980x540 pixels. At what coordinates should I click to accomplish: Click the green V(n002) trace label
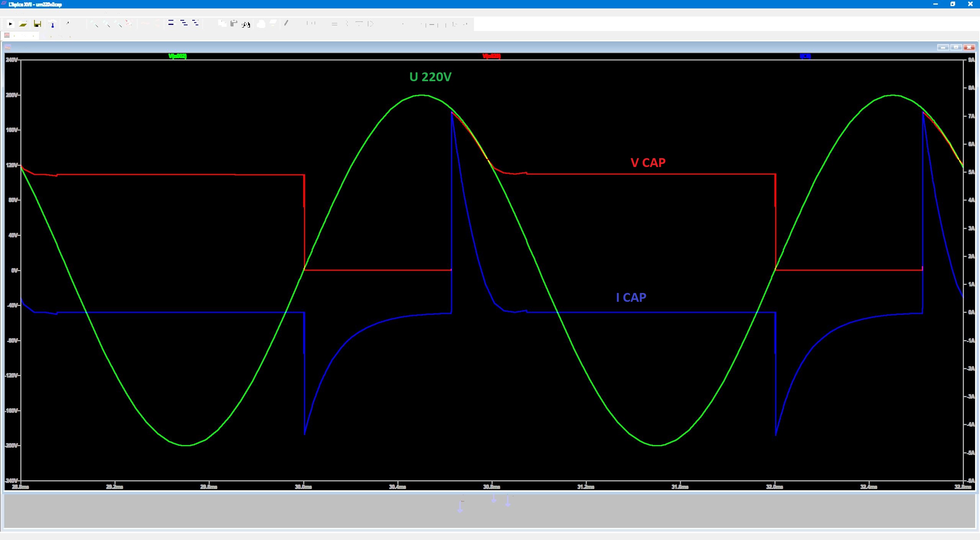click(x=178, y=56)
